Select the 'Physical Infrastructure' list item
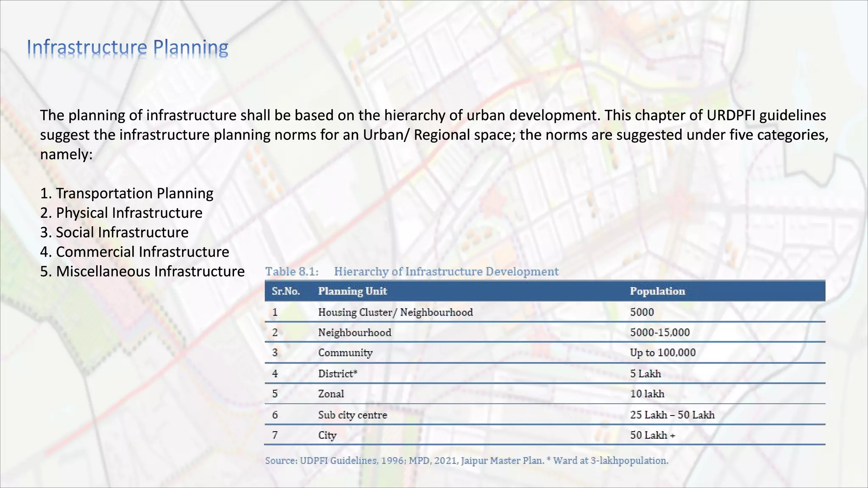 (x=121, y=213)
